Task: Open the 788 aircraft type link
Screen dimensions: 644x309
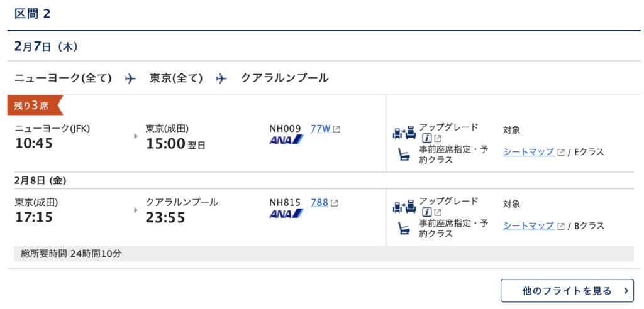Action: (x=319, y=202)
